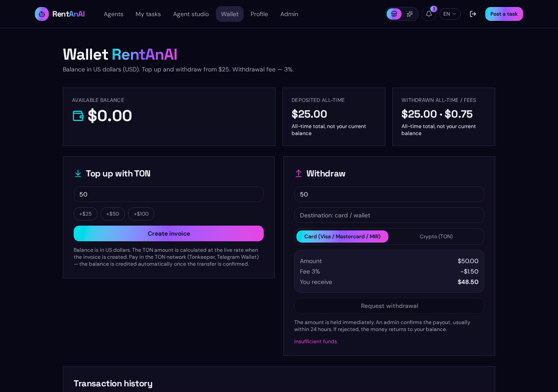Focus the top-up amount field
558x392 pixels.
click(x=169, y=194)
